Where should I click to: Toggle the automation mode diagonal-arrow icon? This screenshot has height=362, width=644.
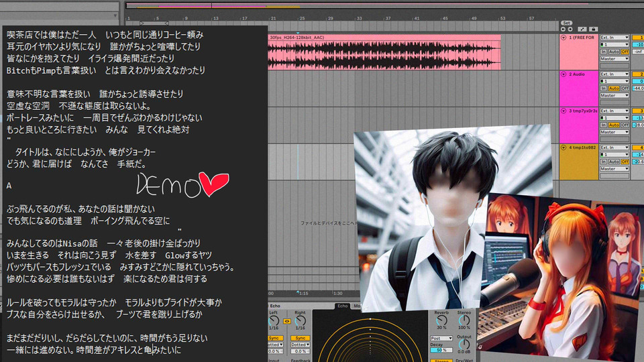(582, 29)
